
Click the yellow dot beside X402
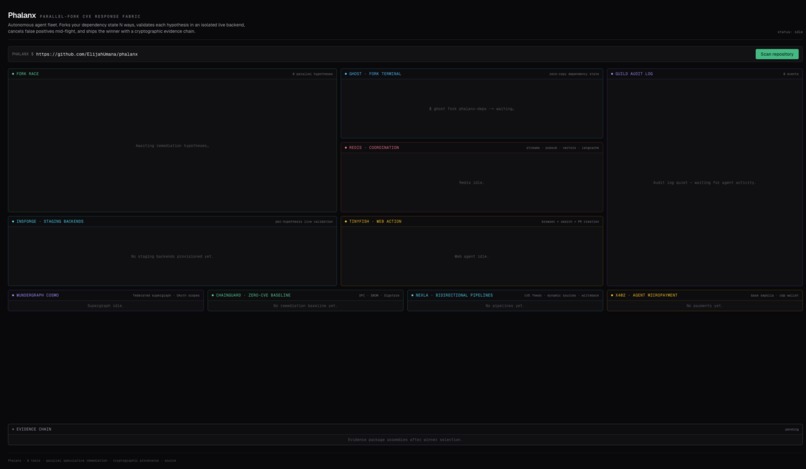(x=612, y=295)
